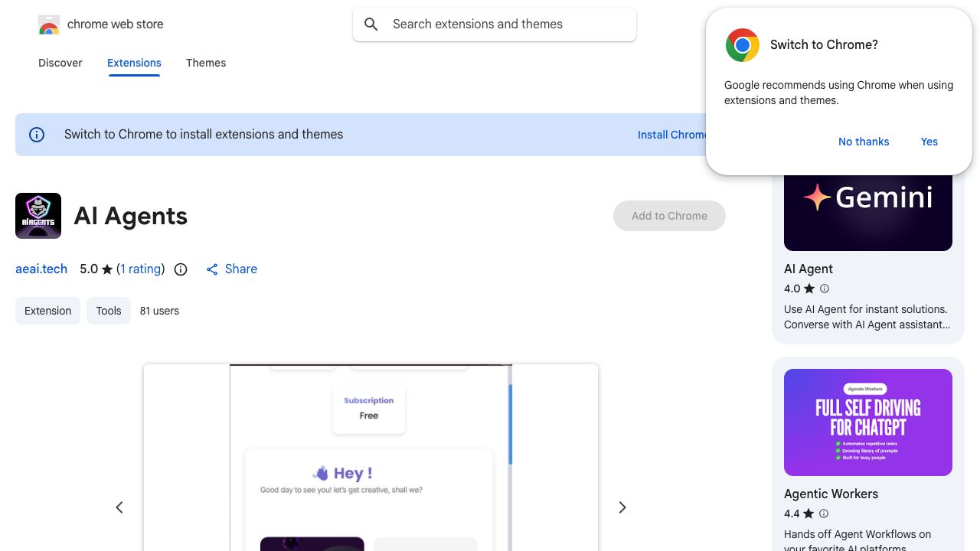Show the previous screenshot with left arrow
The image size is (980, 551).
(119, 507)
